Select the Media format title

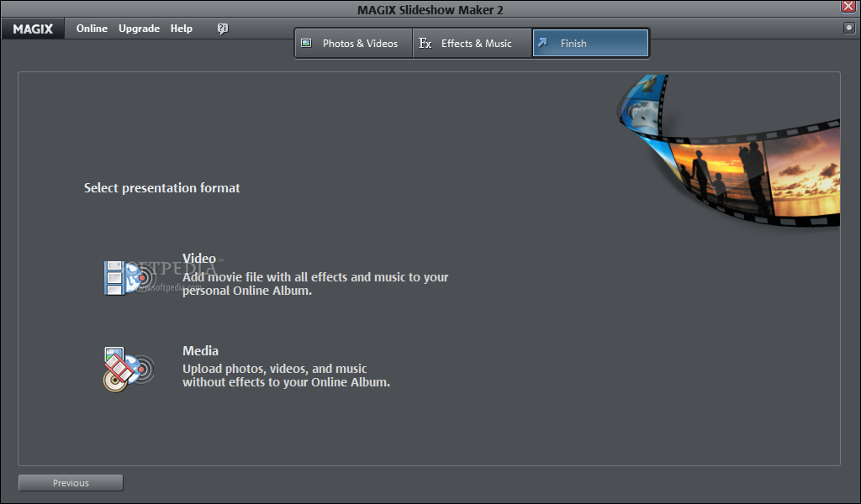tap(200, 350)
